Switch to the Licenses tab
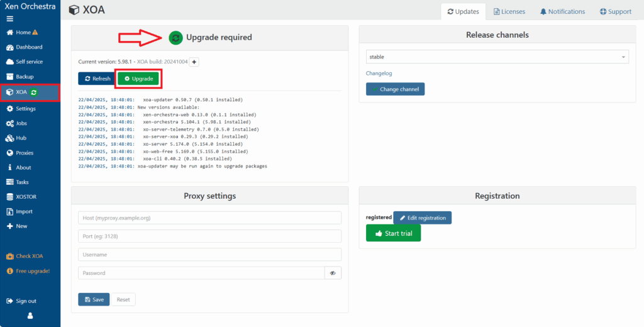Image resolution: width=644 pixels, height=327 pixels. [509, 11]
